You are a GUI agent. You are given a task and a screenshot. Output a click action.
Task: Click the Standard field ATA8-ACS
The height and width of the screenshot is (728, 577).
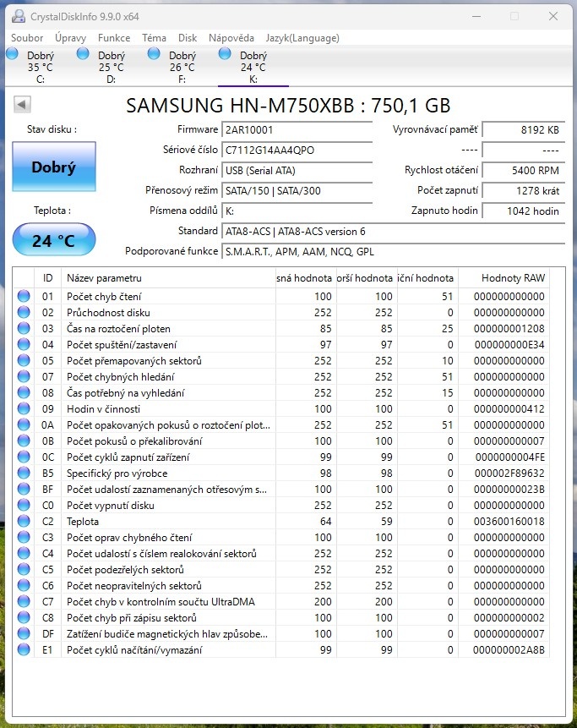coord(394,231)
